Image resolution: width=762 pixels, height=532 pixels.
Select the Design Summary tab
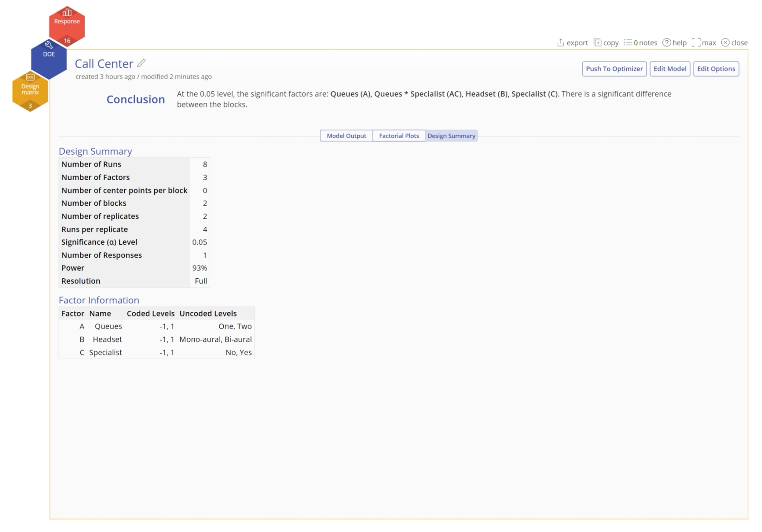click(x=451, y=136)
